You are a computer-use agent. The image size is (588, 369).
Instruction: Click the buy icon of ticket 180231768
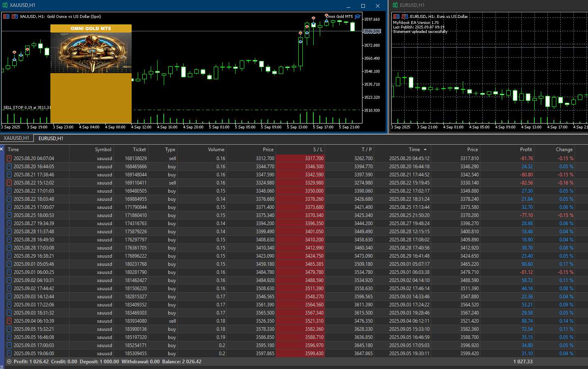[9, 264]
